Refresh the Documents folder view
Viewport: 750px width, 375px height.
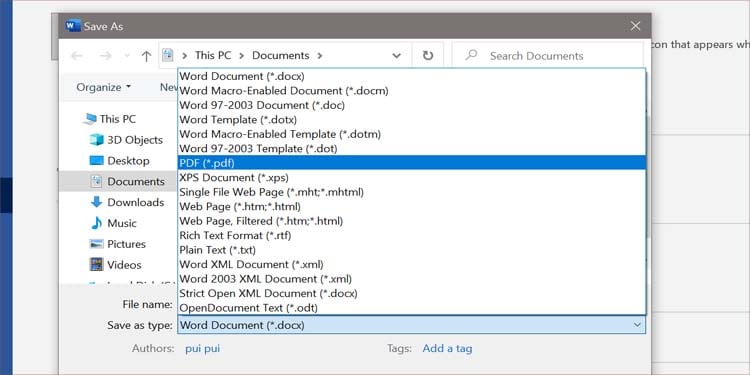[428, 55]
